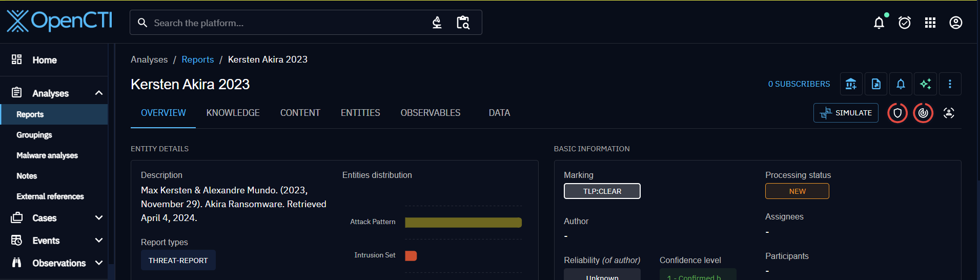
Task: Open the three-dot more actions menu
Action: (x=950, y=84)
